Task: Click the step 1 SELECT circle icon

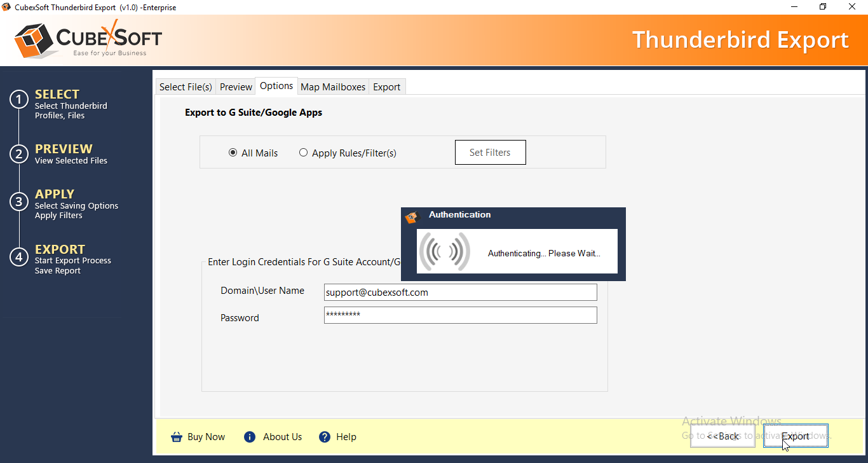Action: (x=19, y=100)
